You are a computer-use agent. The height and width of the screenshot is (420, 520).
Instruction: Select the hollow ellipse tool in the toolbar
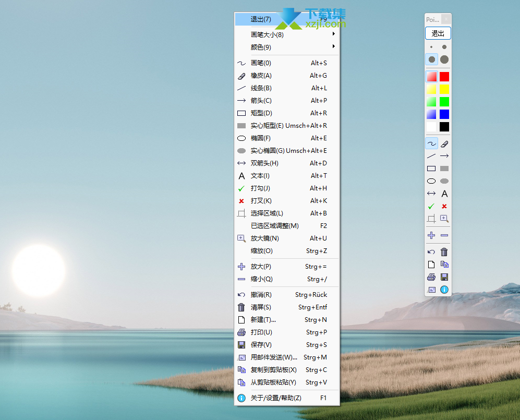(431, 181)
